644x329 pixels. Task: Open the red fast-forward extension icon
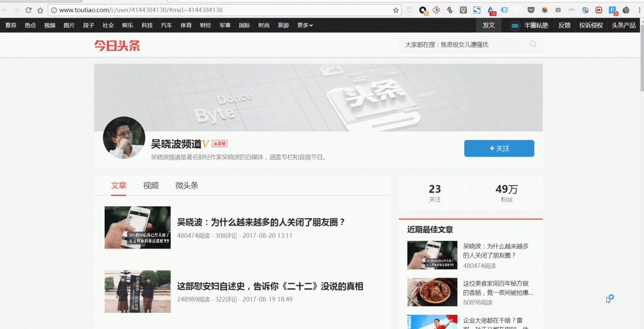point(599,10)
